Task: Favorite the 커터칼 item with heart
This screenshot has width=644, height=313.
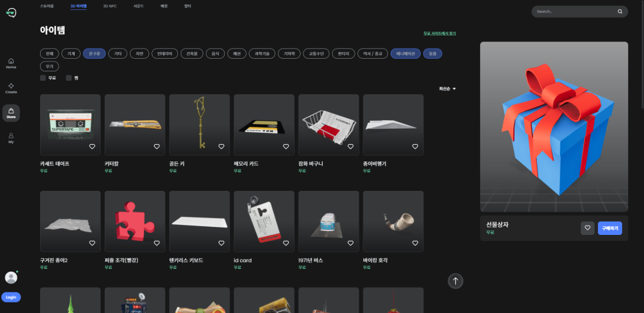Action: pyautogui.click(x=157, y=146)
